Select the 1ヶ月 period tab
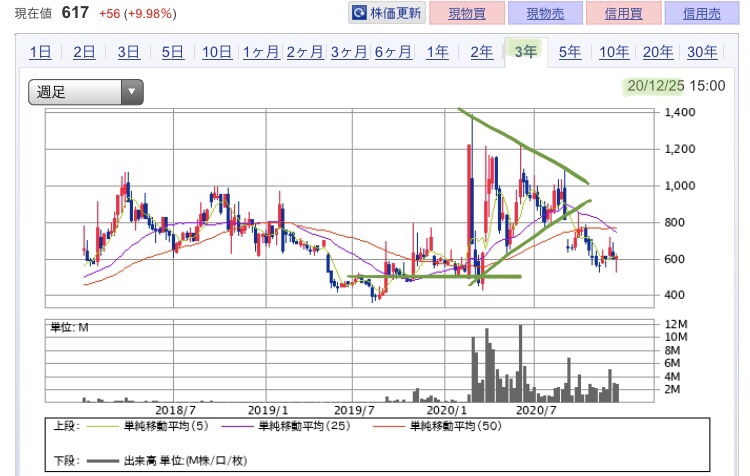Image resolution: width=750 pixels, height=476 pixels. (261, 52)
